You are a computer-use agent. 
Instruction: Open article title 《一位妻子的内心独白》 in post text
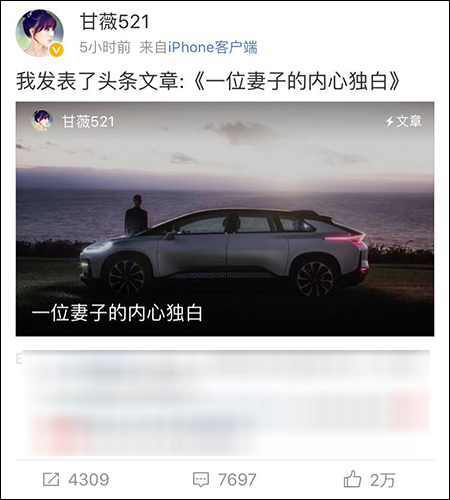click(296, 81)
